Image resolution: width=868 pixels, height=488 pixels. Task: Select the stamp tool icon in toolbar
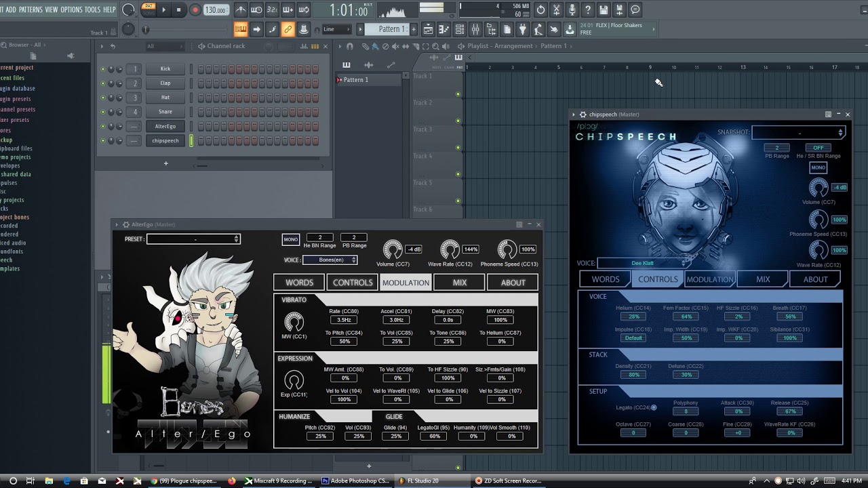pos(304,29)
